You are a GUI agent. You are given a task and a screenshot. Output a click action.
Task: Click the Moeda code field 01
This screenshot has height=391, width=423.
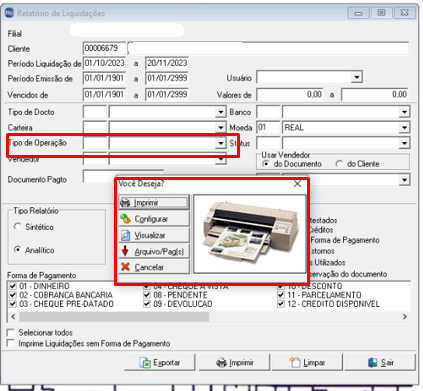coord(268,128)
